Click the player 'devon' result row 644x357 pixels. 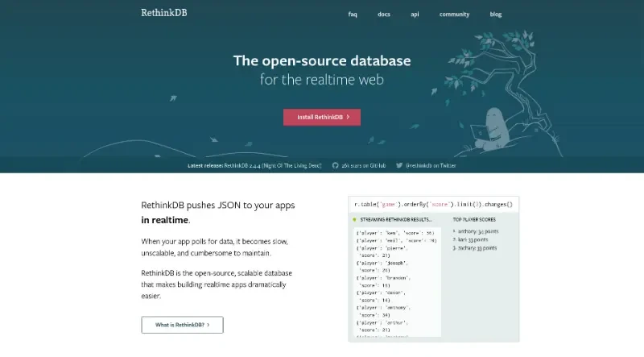[x=382, y=297]
